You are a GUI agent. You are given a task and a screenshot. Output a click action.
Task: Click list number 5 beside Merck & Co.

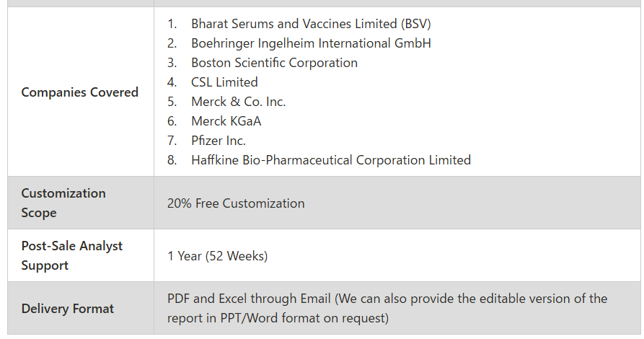pyautogui.click(x=172, y=102)
